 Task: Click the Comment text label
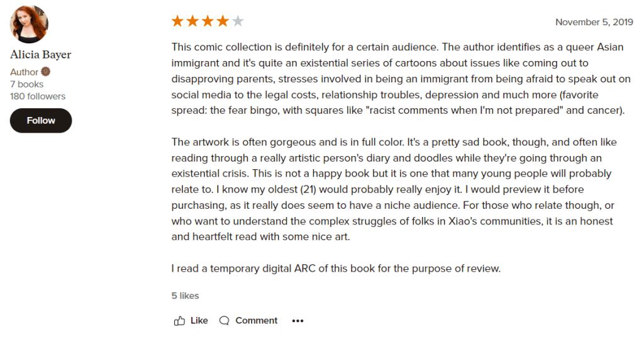(256, 321)
